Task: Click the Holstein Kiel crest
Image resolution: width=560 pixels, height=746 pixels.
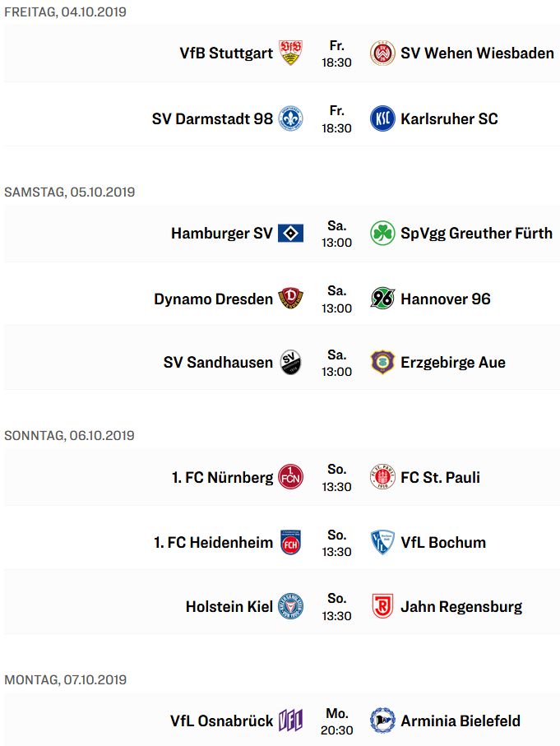Action: click(290, 607)
